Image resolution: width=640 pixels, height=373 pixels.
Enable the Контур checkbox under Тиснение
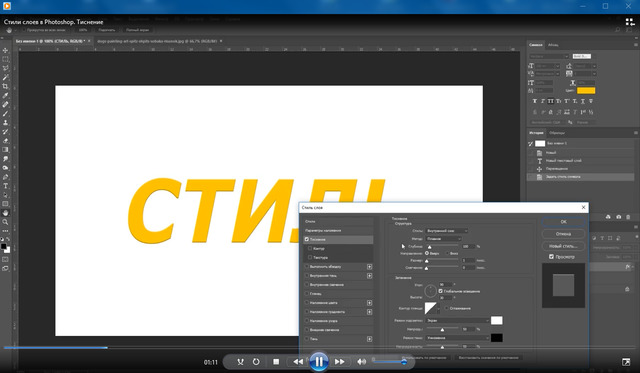[310, 248]
